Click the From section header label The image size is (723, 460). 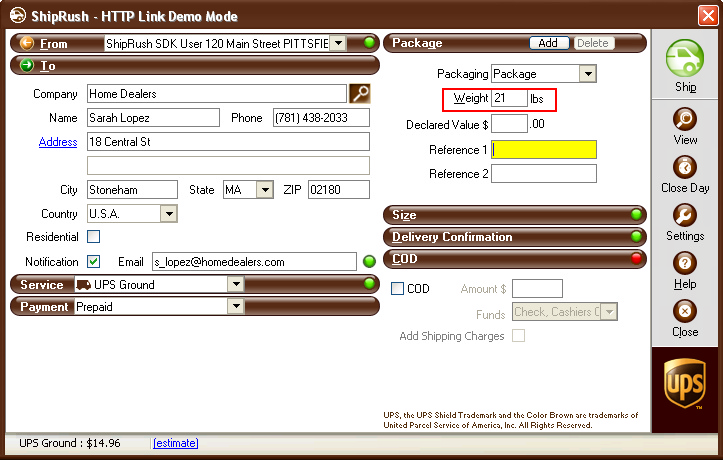coord(53,44)
